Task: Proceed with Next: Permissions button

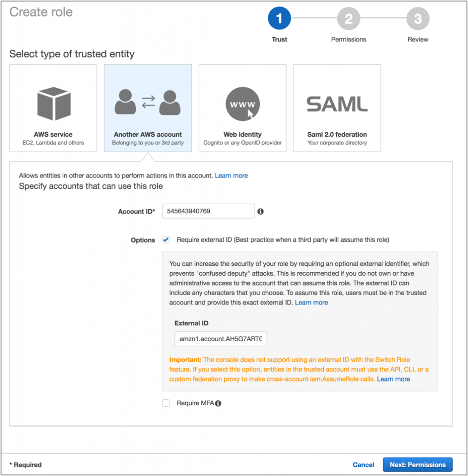Action: click(418, 465)
